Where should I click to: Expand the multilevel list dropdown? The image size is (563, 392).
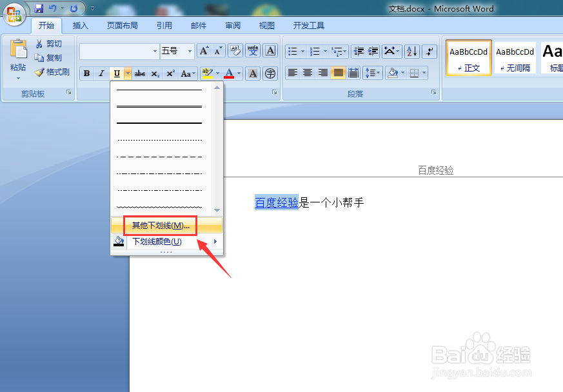click(x=344, y=52)
